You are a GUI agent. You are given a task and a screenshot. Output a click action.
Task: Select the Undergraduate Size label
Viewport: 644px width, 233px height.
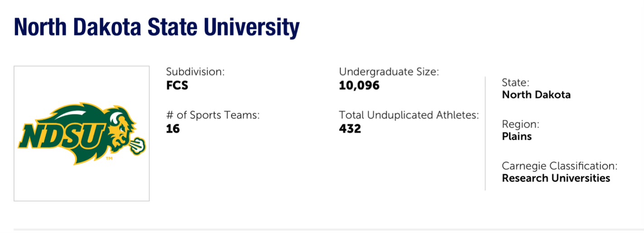point(389,71)
